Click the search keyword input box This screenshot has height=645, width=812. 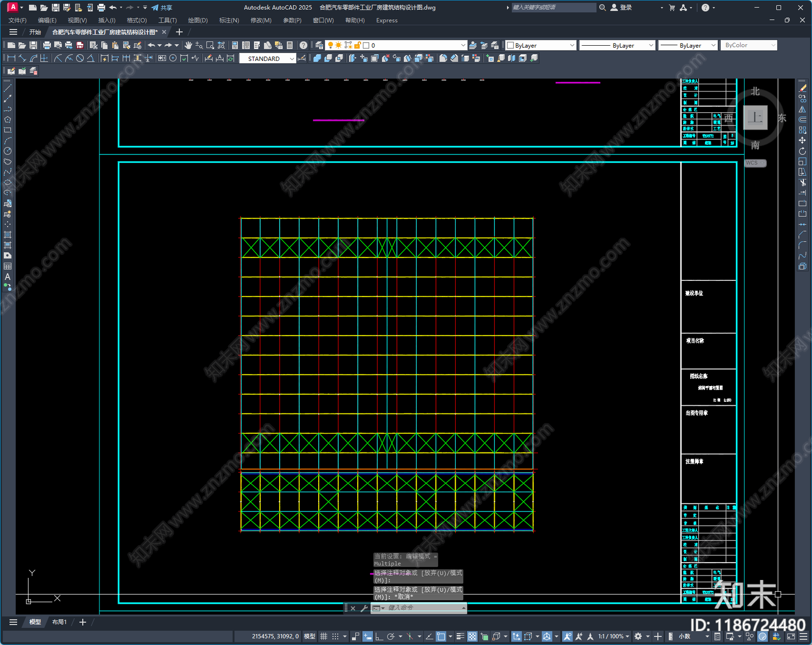pyautogui.click(x=553, y=8)
